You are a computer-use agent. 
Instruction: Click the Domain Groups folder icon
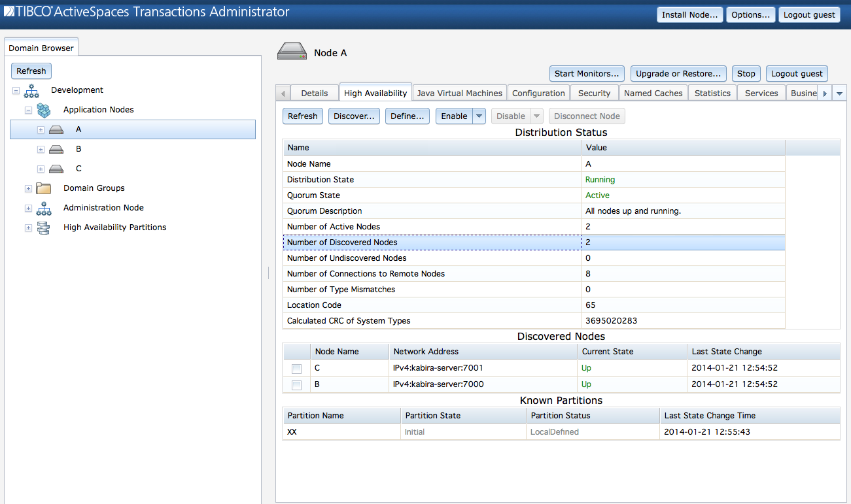tap(44, 188)
